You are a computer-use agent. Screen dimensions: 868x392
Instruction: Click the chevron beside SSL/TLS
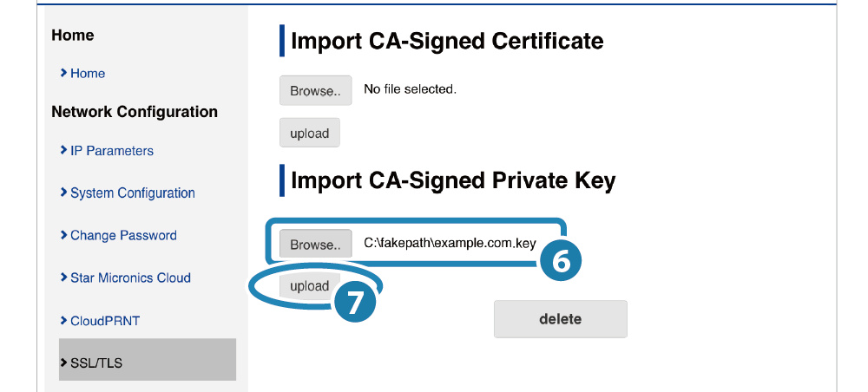pos(63,363)
